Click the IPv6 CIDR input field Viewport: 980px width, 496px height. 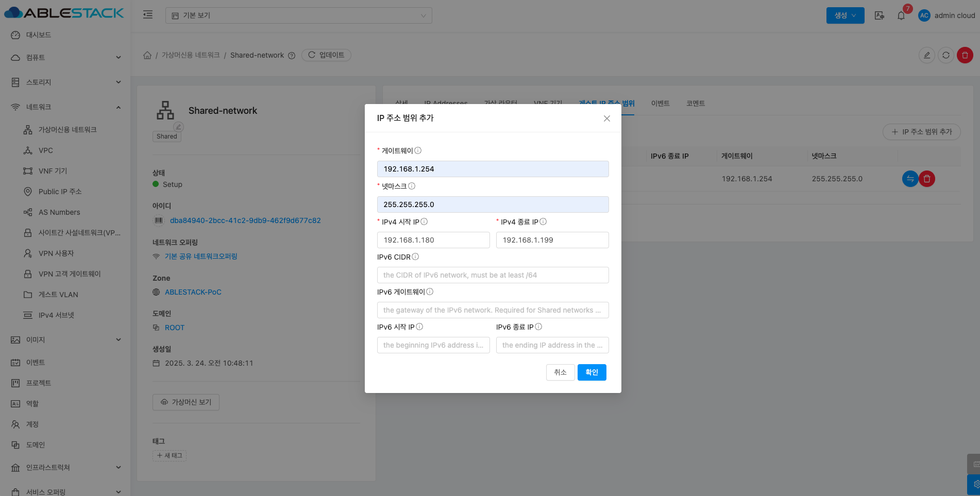(493, 275)
